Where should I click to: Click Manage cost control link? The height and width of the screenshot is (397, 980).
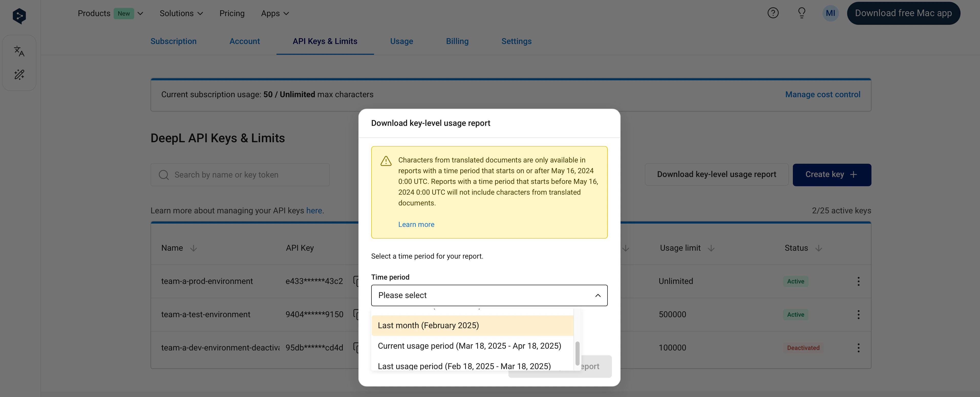tap(823, 95)
